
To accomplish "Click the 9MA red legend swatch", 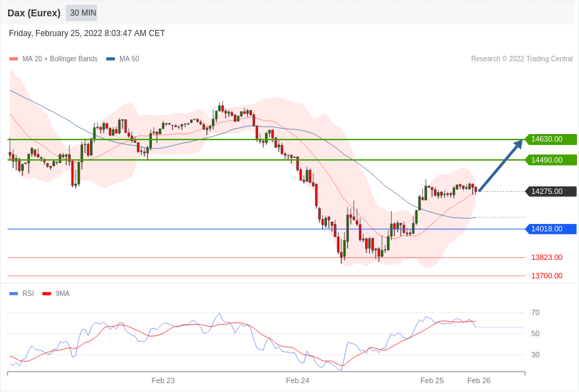I will click(x=46, y=294).
